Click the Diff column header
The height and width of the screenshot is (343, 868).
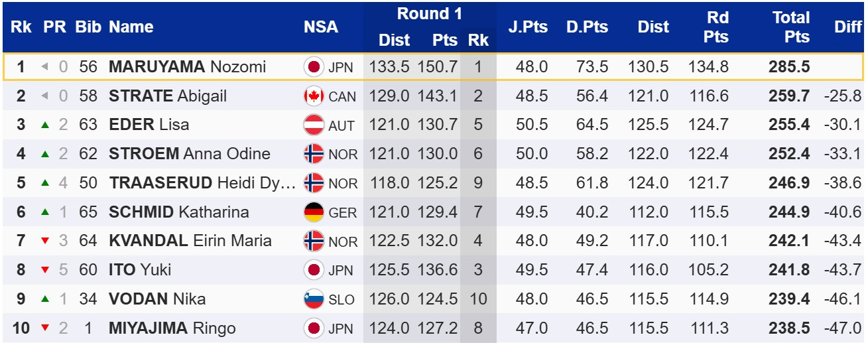848,27
